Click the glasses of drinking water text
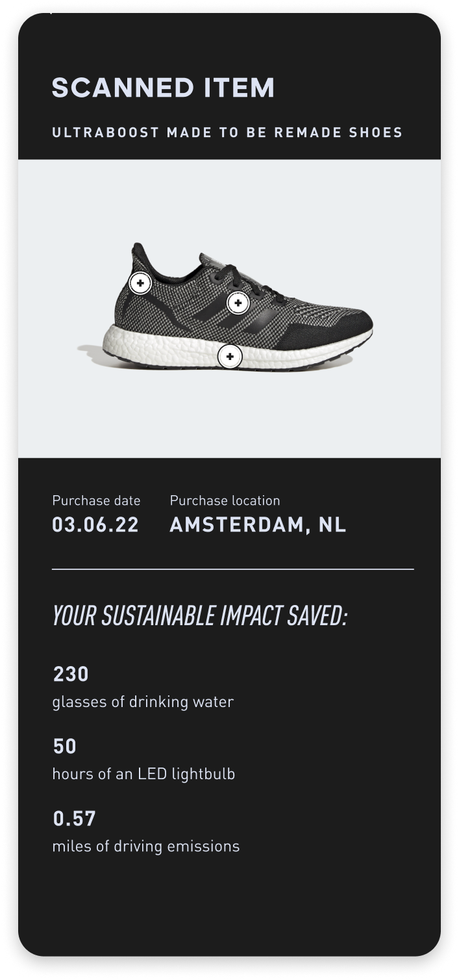This screenshot has width=459, height=980. 143,702
